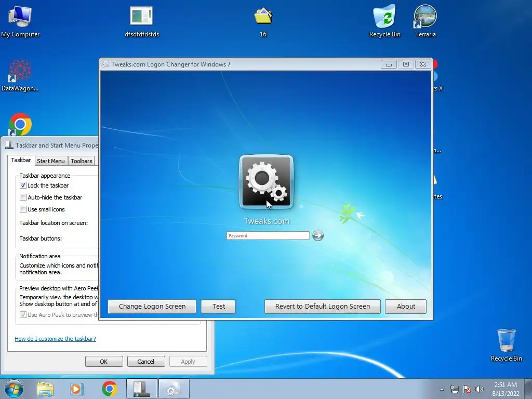Enable Auto-hide the taskbar checkbox
532x399 pixels.
(x=23, y=197)
